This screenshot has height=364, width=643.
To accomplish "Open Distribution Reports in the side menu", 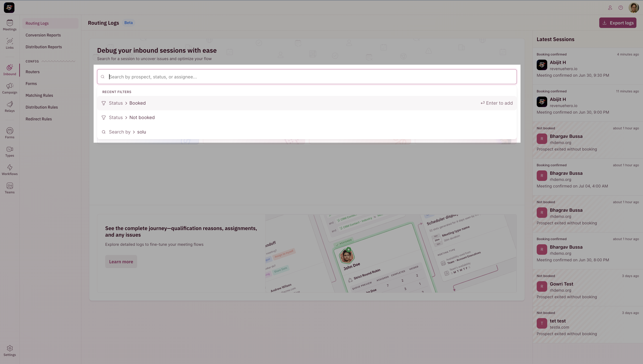I will pyautogui.click(x=50, y=47).
